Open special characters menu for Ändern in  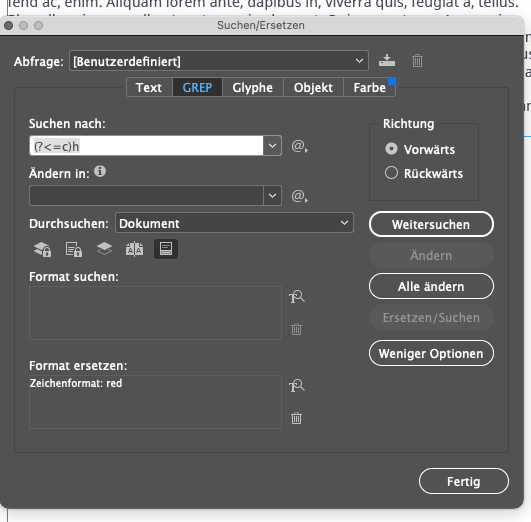coord(299,196)
